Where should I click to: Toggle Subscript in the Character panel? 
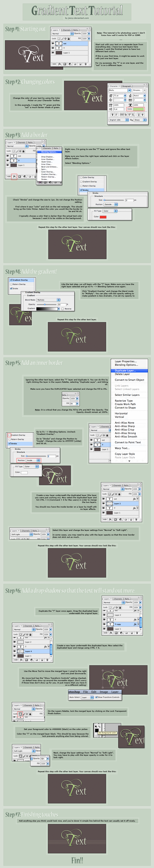(133, 115)
